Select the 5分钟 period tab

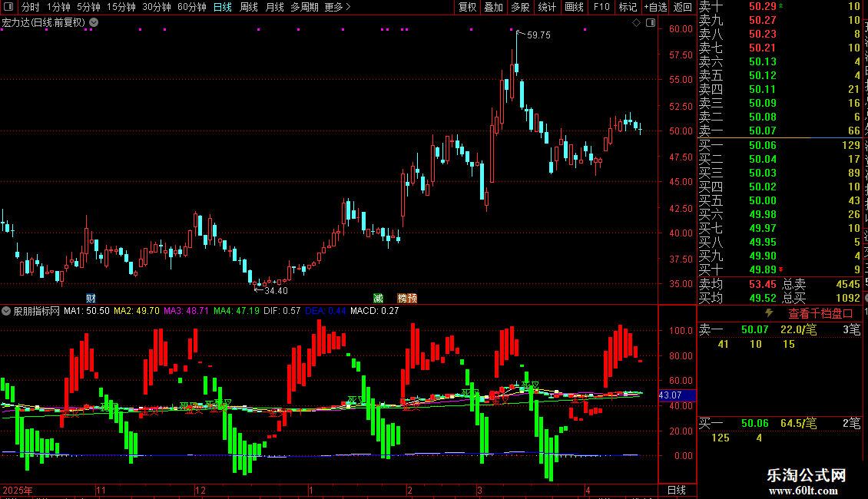(88, 7)
